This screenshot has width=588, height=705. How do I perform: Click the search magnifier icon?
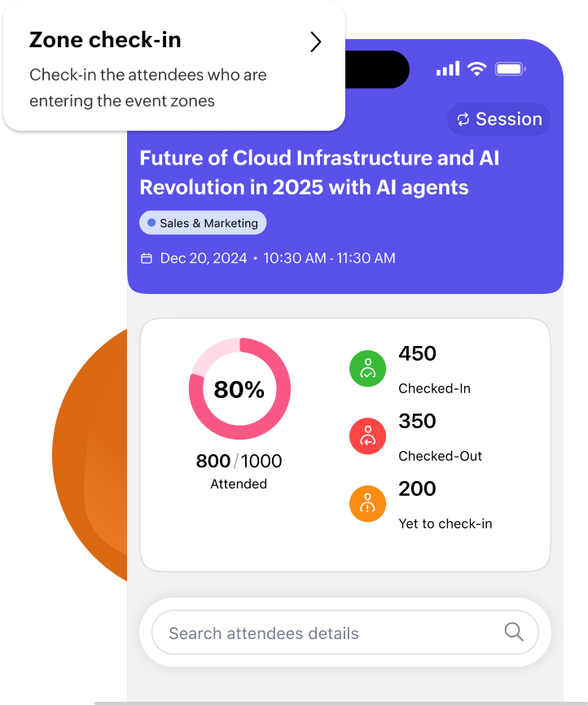513,632
